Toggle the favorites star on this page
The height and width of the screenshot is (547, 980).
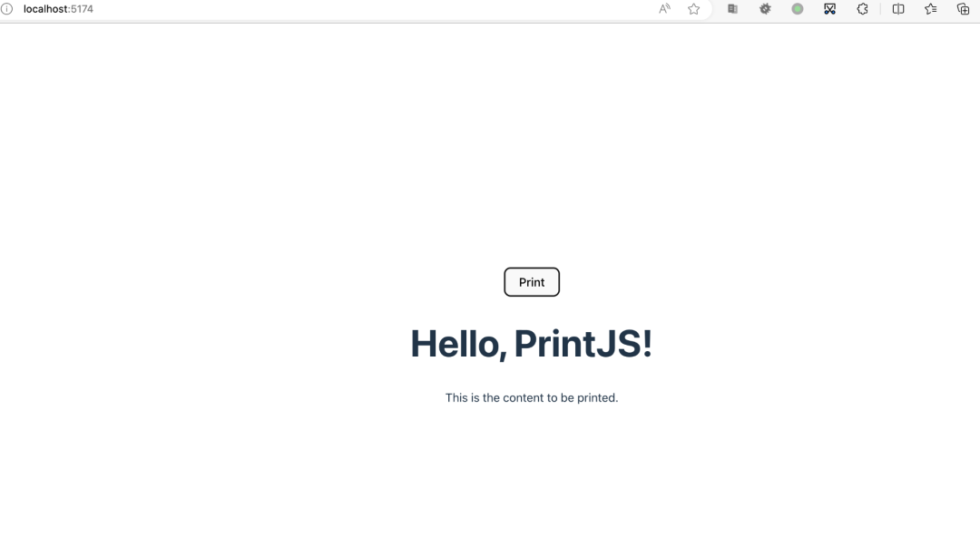coord(693,8)
